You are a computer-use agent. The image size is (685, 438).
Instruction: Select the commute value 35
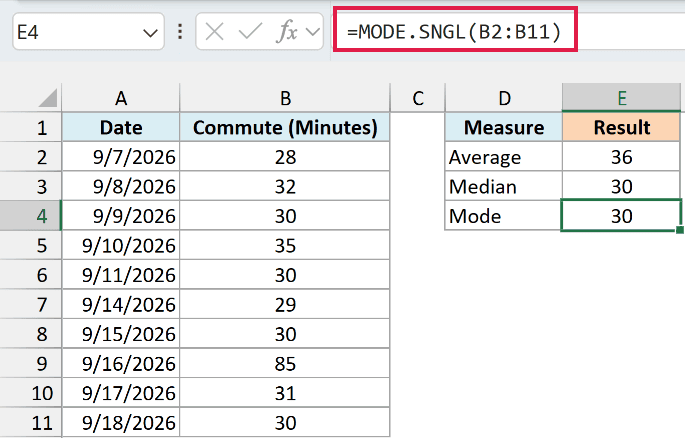[285, 245]
